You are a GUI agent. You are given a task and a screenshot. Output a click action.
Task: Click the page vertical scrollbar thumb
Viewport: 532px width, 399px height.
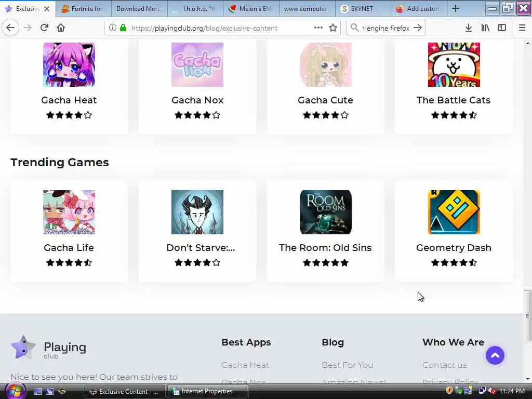527,315
